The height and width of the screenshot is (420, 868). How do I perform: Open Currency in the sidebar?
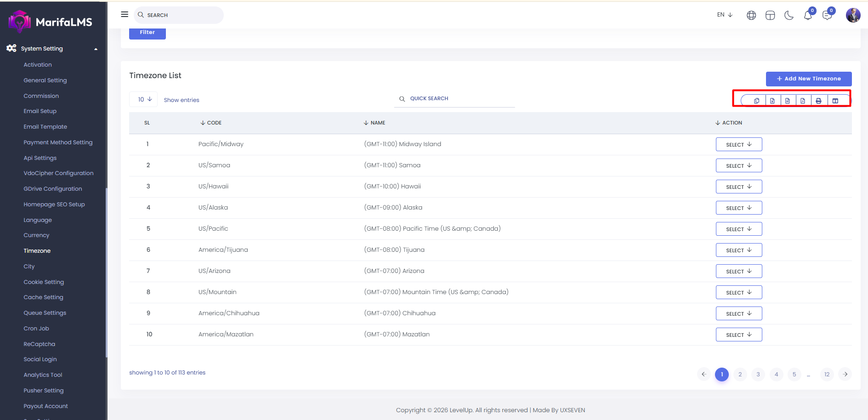coord(36,235)
